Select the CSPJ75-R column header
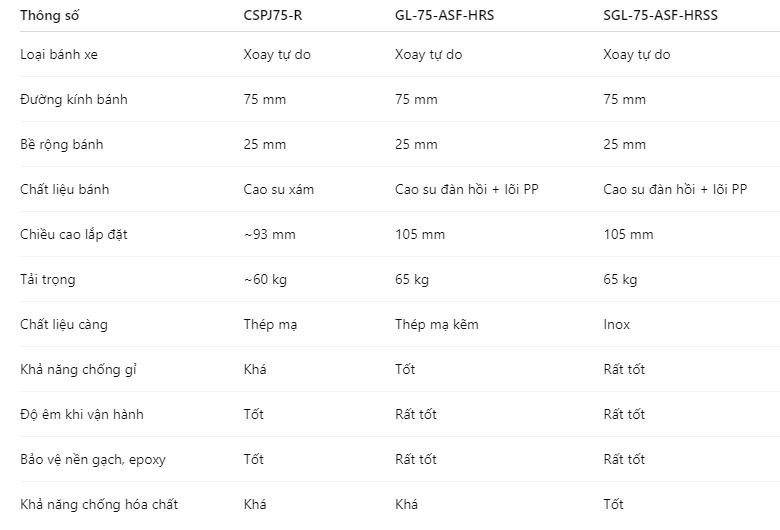 pyautogui.click(x=273, y=15)
